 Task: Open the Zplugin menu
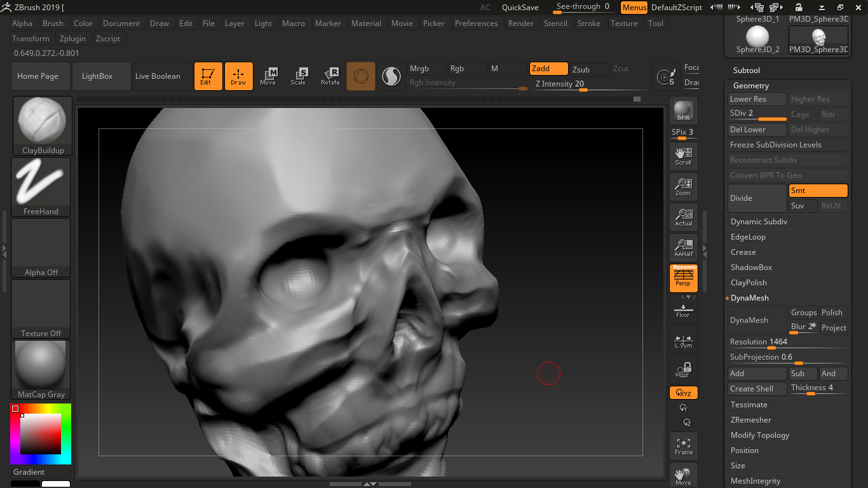click(72, 39)
